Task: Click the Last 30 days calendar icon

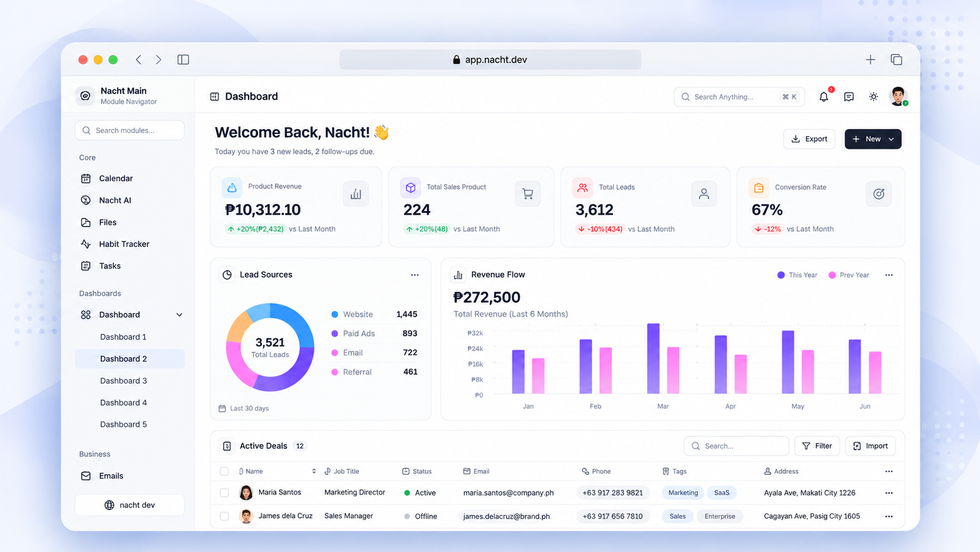Action: (x=222, y=408)
